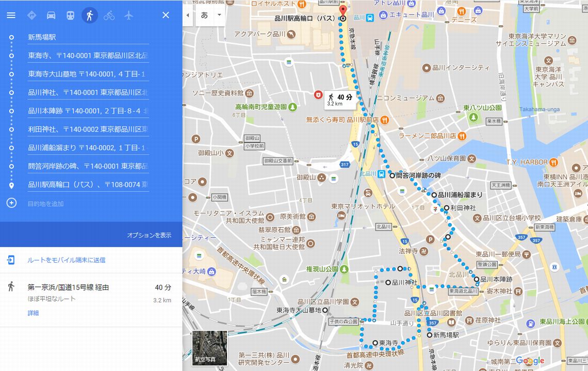Screen dimensions: 588x371
Task: Click the 品川浦船溜まり waypoint marker
Action: [434, 195]
